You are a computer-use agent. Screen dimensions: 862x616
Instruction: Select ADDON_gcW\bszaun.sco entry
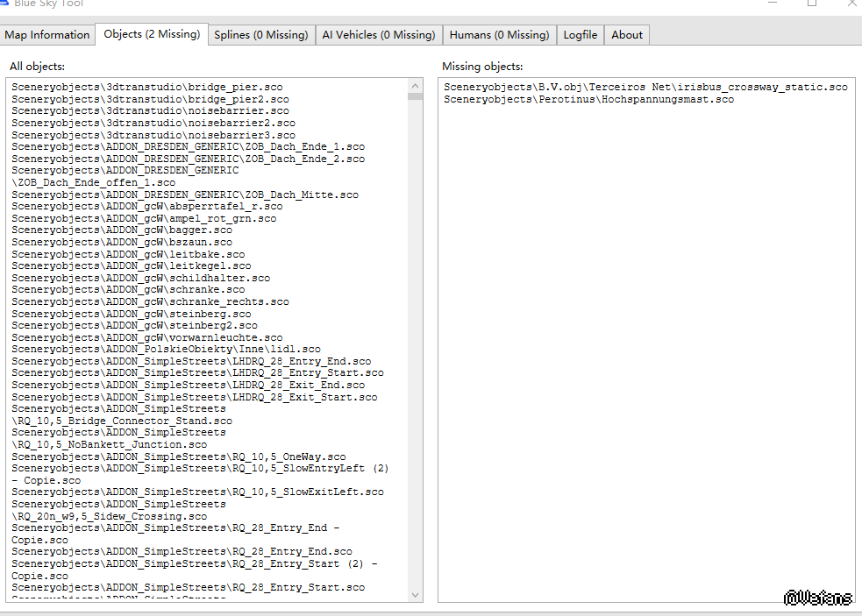[x=122, y=243]
